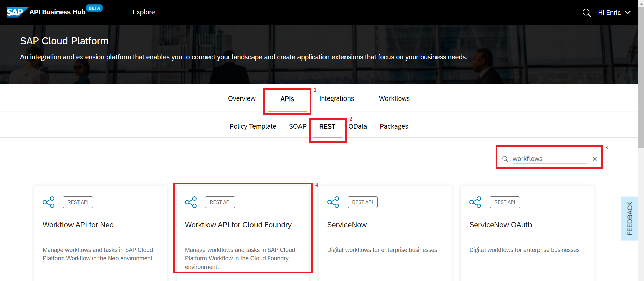Select the REST sub-tab
Screen dimensions: 644x281
tap(327, 126)
